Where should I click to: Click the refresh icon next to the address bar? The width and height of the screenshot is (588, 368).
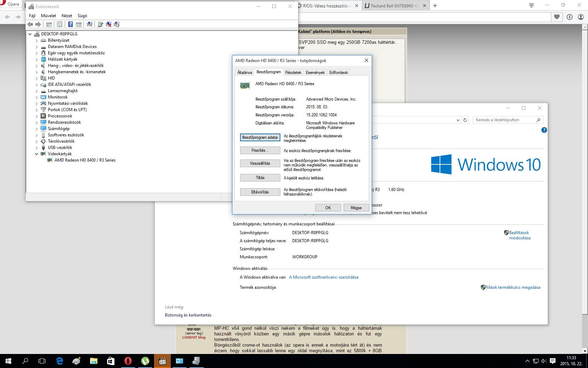click(465, 120)
